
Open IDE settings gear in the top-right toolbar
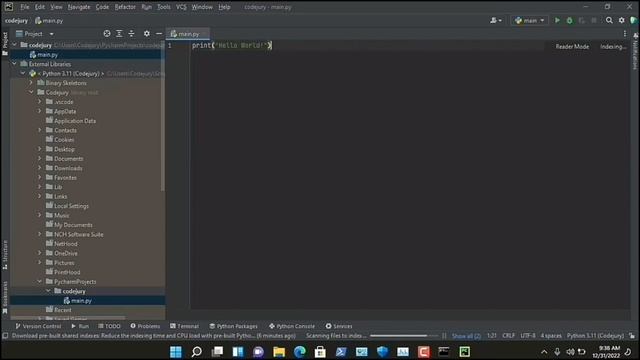(x=622, y=20)
